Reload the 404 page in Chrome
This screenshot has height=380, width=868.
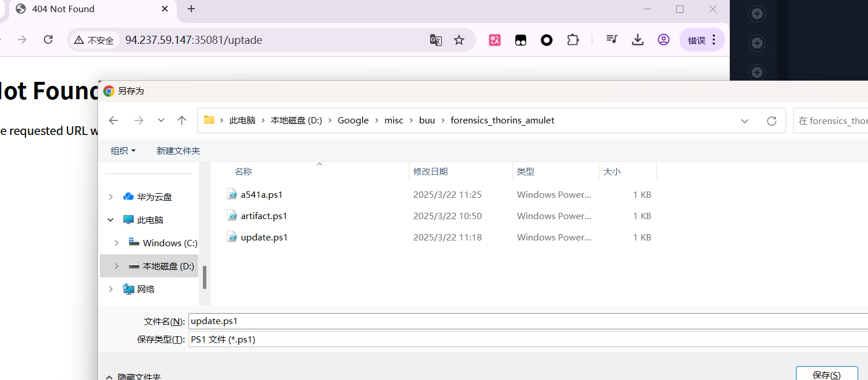[x=48, y=40]
